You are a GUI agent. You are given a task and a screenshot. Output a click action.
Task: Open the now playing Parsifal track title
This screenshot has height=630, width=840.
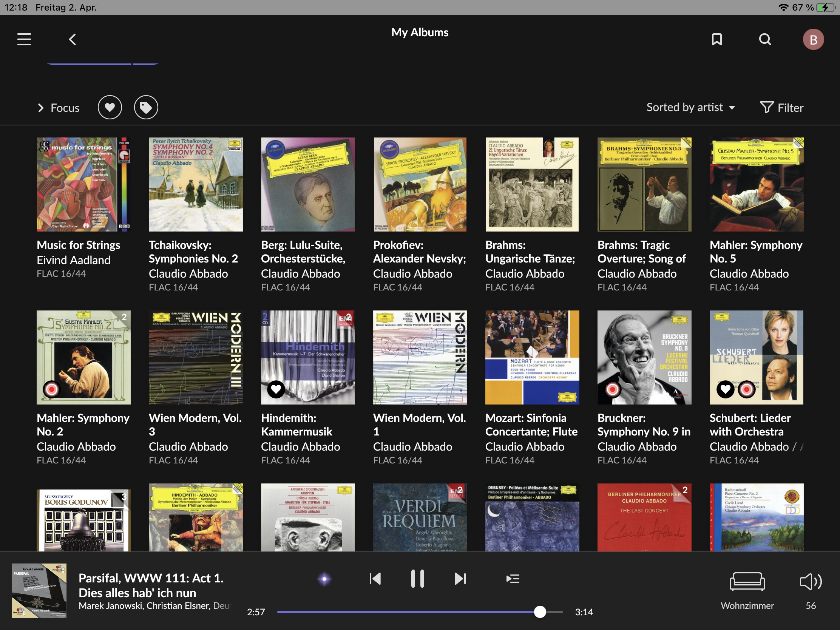[151, 585]
